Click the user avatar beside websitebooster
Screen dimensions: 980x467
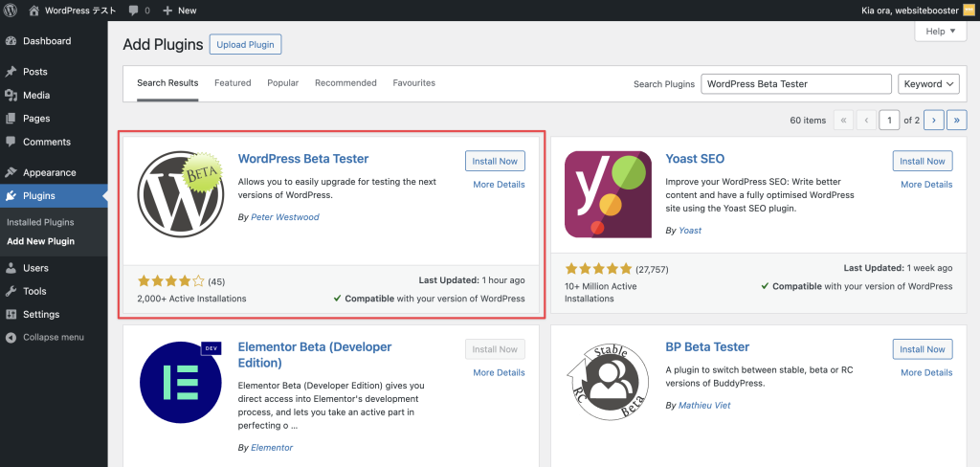click(969, 10)
